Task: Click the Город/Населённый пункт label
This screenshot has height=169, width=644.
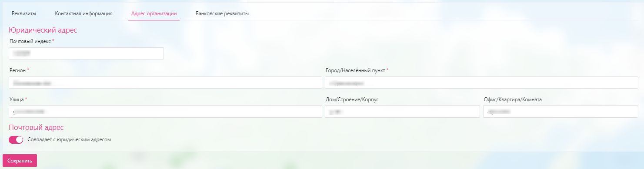Action: point(355,70)
